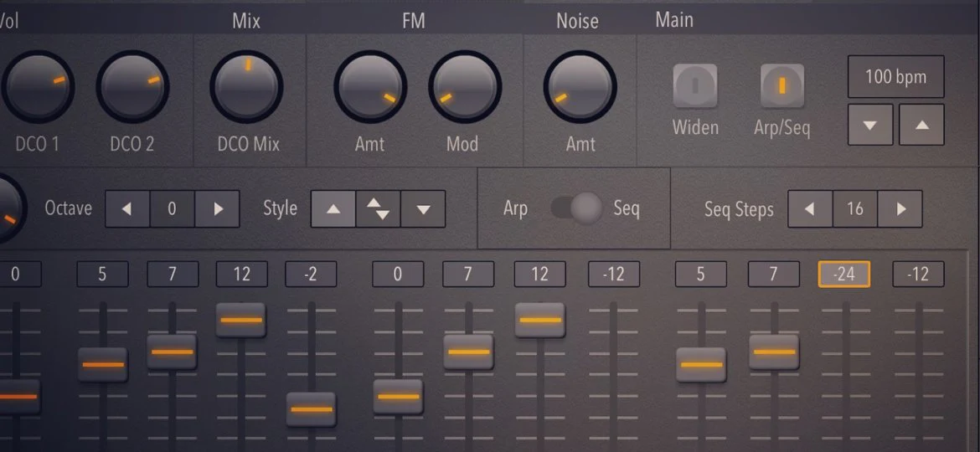Click the slider handle under the 7 step between 0 and 12

[469, 352]
